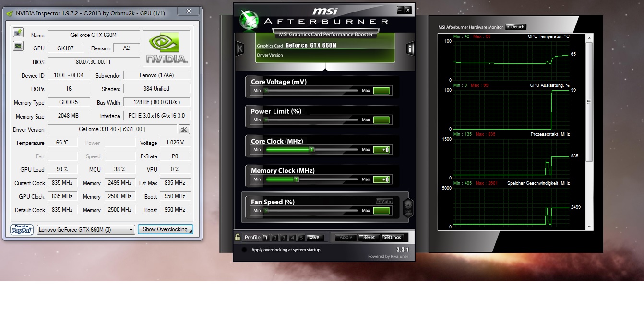Click the Bus Width value 128 Bit
This screenshot has width=644, height=311.
(157, 102)
